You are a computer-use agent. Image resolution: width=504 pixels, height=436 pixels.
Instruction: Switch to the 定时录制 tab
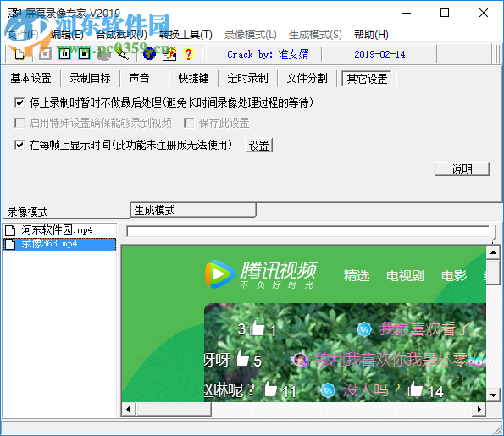coord(247,79)
